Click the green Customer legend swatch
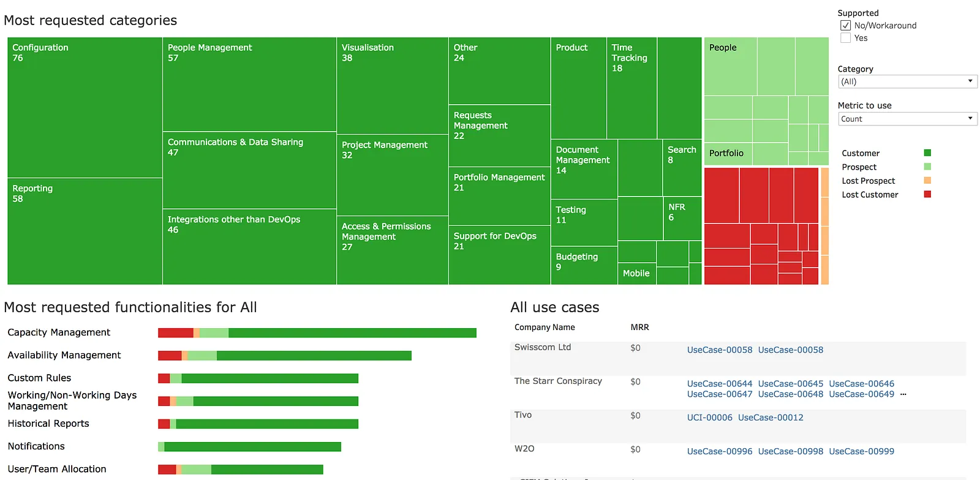Viewport: 980px width, 480px height. pyautogui.click(x=927, y=153)
